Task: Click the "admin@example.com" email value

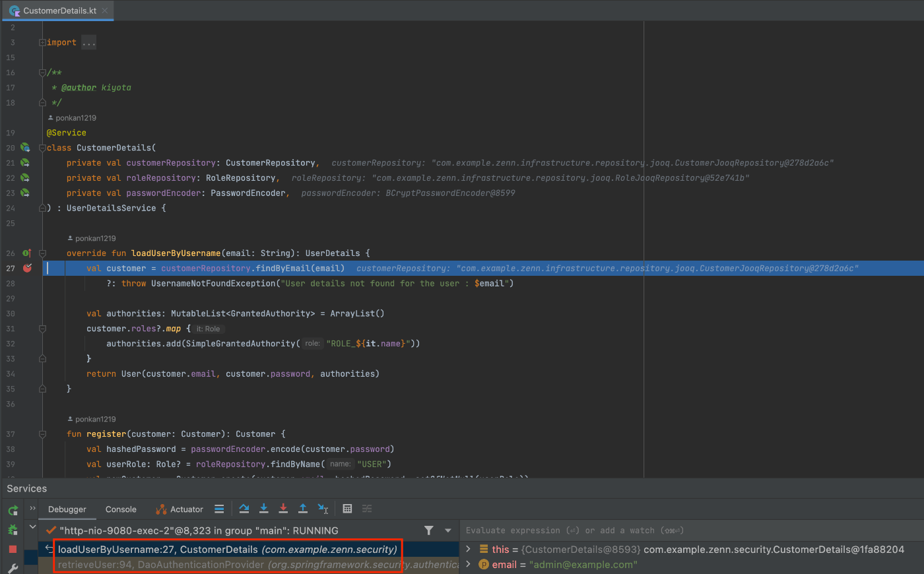Action: pyautogui.click(x=583, y=564)
